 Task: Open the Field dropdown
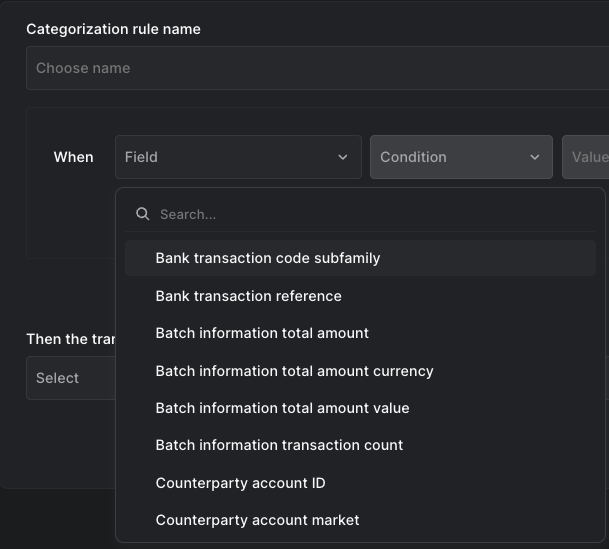237,157
